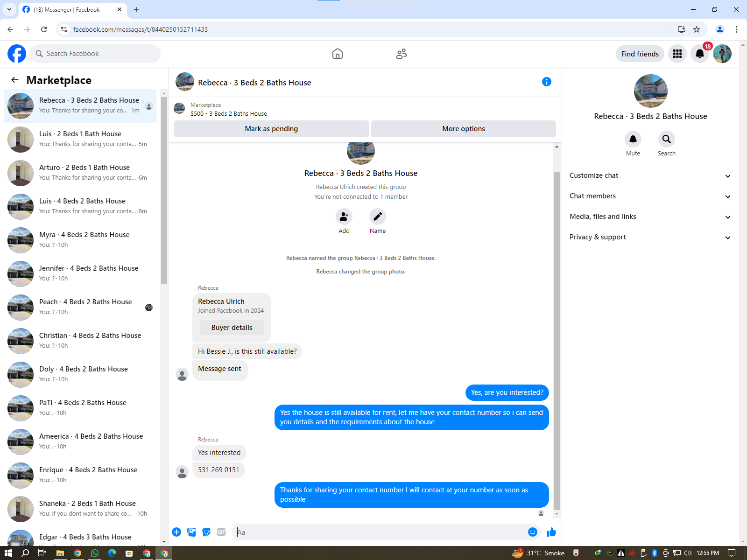Open Ameerica 4 Beds 2 Baths House chat
Screen dimensions: 747x560
[80, 442]
